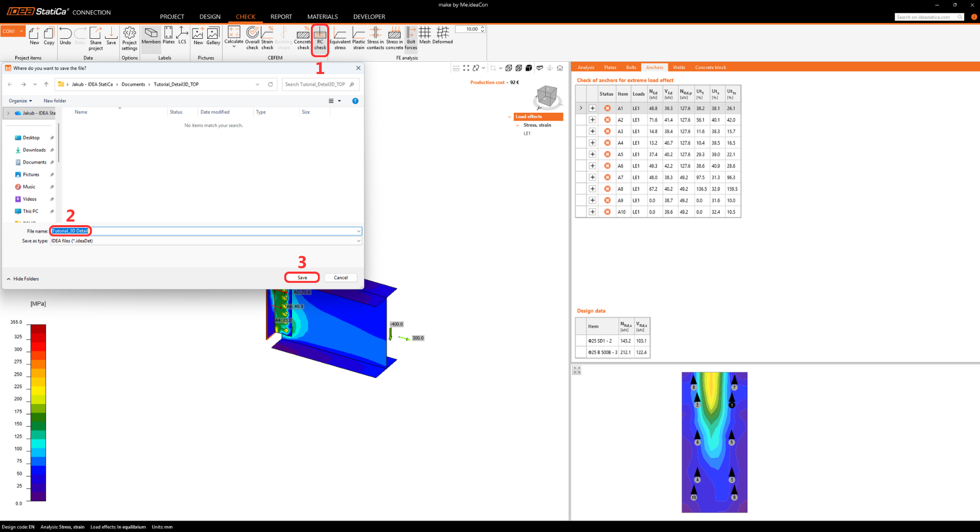Click the Zoom all icon in viewport toolbar
Viewport: 980px width, 532px height.
(x=466, y=68)
